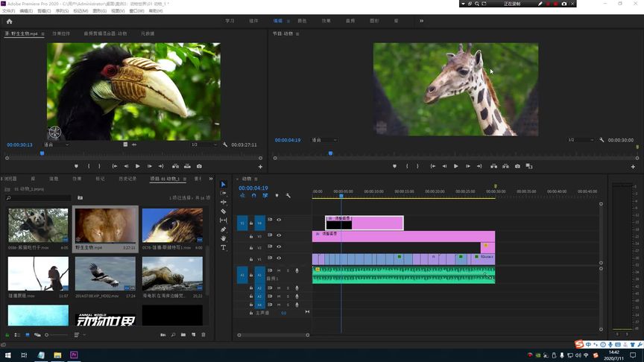Open Source monitor zoom level '适合' dropdown
The image size is (644, 362).
point(56,145)
